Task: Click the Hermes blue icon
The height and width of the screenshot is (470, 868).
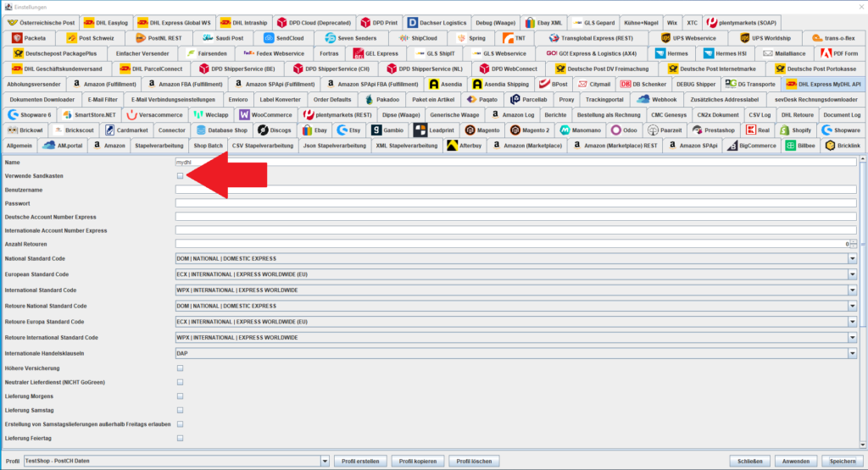Action: point(659,53)
